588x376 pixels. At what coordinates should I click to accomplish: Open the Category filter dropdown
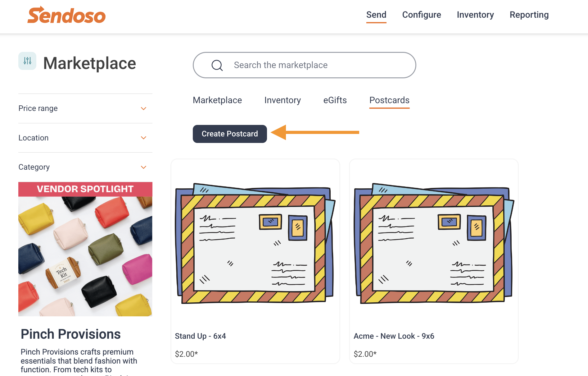(85, 167)
